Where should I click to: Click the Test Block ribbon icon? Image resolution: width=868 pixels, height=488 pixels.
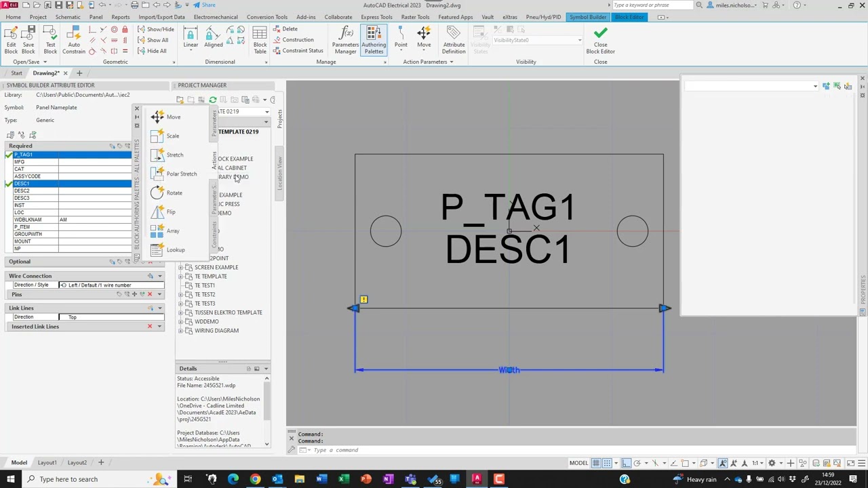(50, 40)
